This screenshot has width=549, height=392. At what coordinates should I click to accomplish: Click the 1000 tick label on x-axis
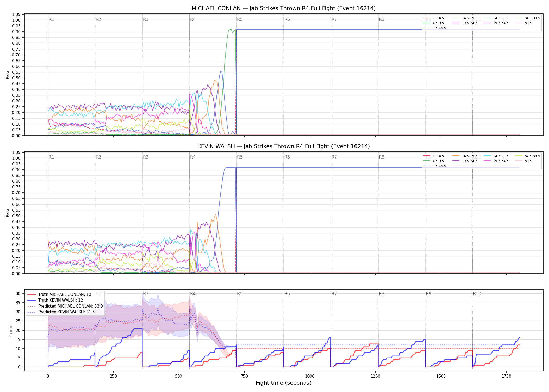[x=310, y=376]
